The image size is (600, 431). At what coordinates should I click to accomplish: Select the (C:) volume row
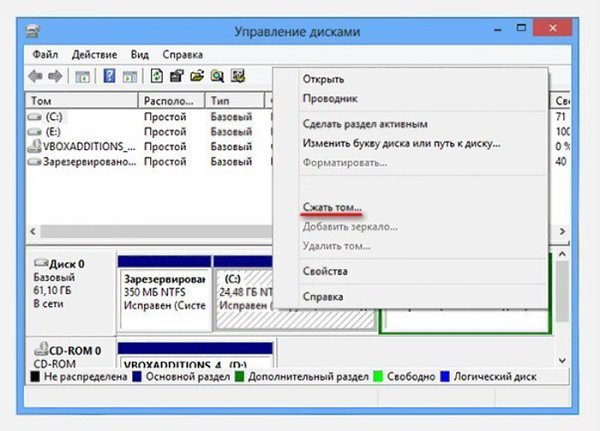pos(149,117)
